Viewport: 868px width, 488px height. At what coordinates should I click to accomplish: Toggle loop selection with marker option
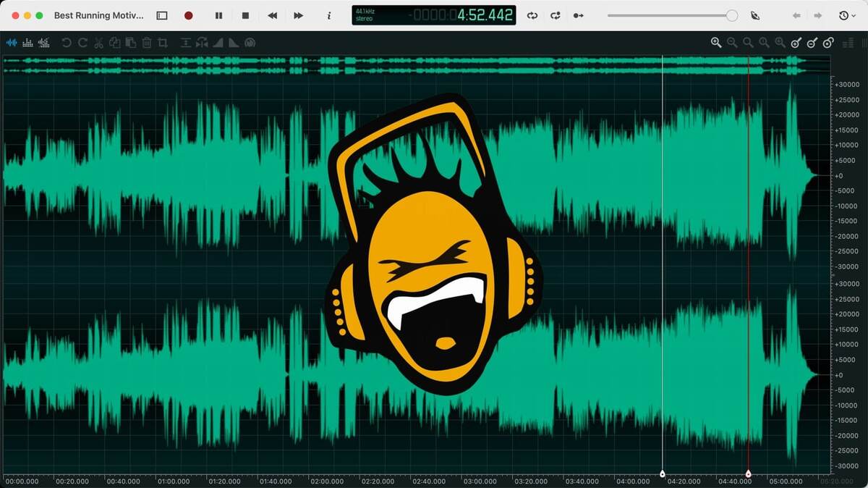[x=556, y=15]
